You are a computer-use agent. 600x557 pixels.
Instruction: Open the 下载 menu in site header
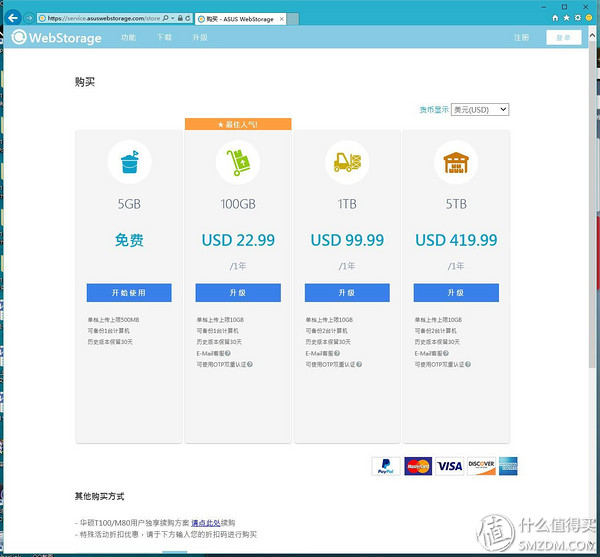tap(164, 37)
